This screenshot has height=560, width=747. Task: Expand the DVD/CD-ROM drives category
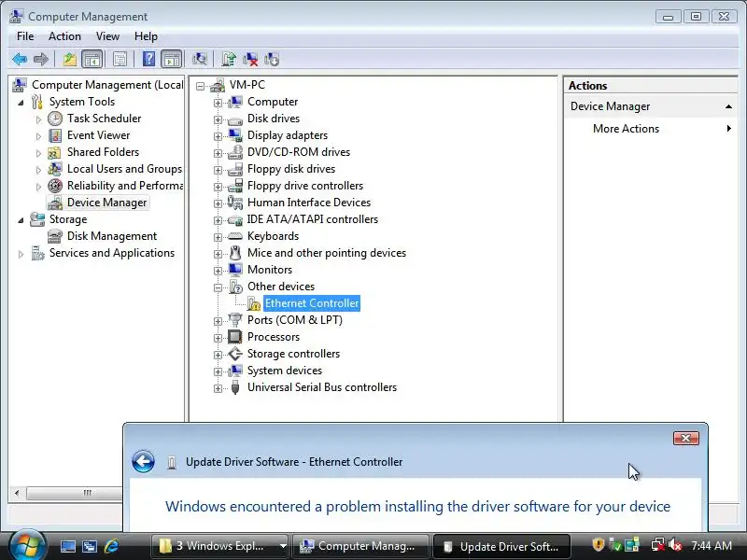(x=218, y=153)
